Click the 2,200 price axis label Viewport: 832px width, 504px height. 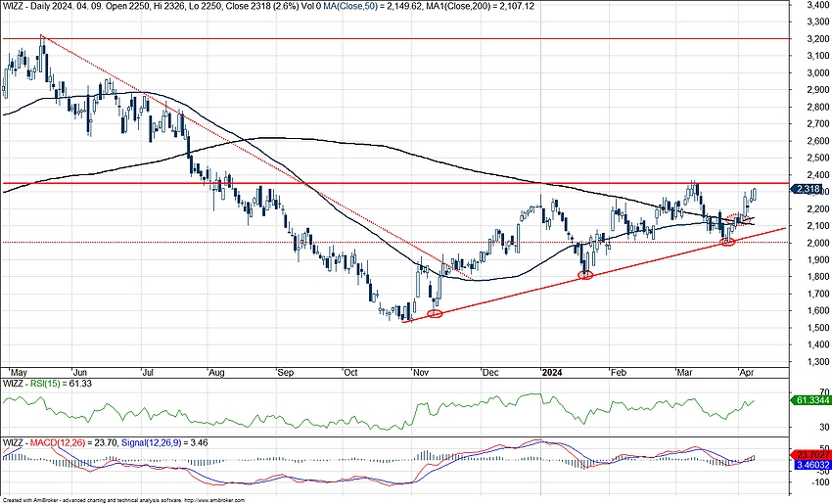click(817, 208)
